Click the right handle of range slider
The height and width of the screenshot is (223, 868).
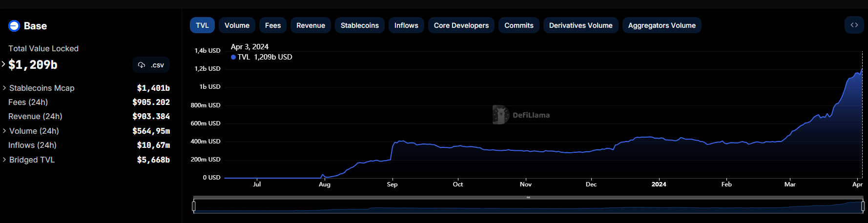point(862,206)
